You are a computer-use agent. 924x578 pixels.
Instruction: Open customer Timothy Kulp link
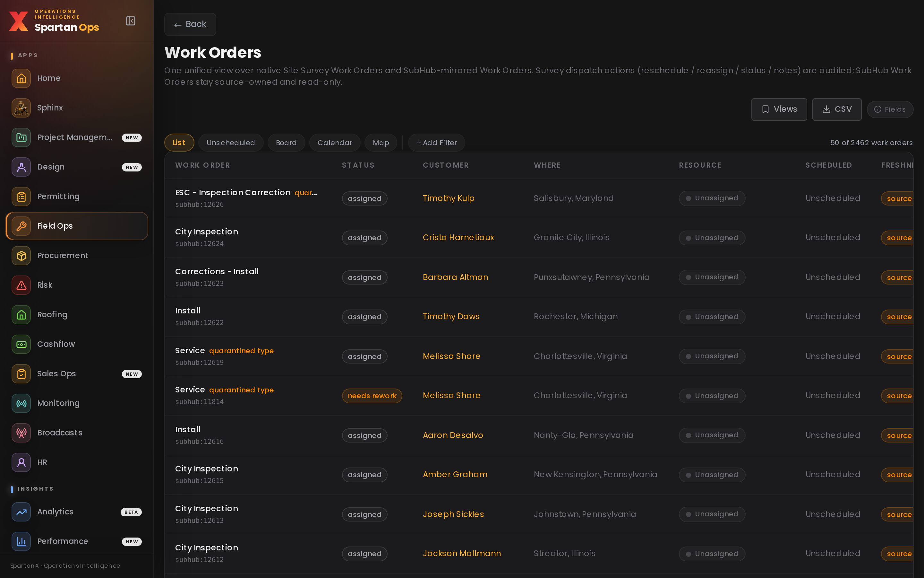(448, 198)
